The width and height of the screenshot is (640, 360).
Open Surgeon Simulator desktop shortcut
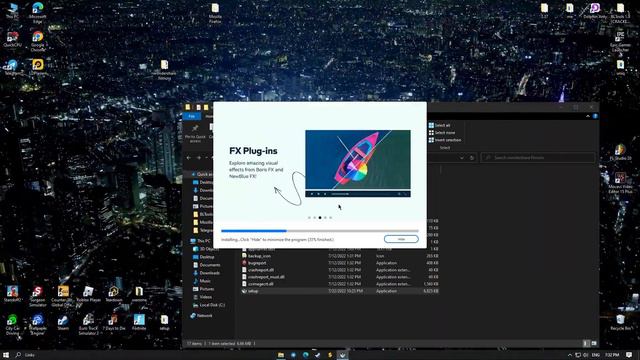click(x=38, y=296)
